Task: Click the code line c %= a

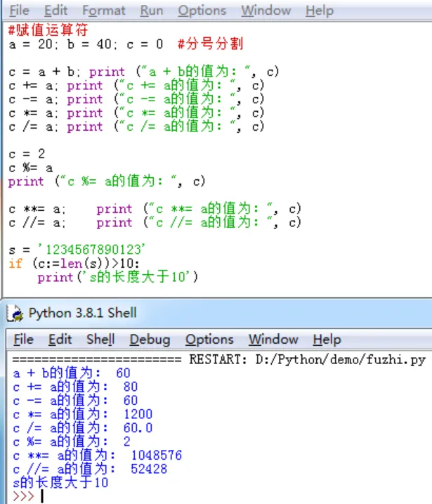Action: [31, 168]
